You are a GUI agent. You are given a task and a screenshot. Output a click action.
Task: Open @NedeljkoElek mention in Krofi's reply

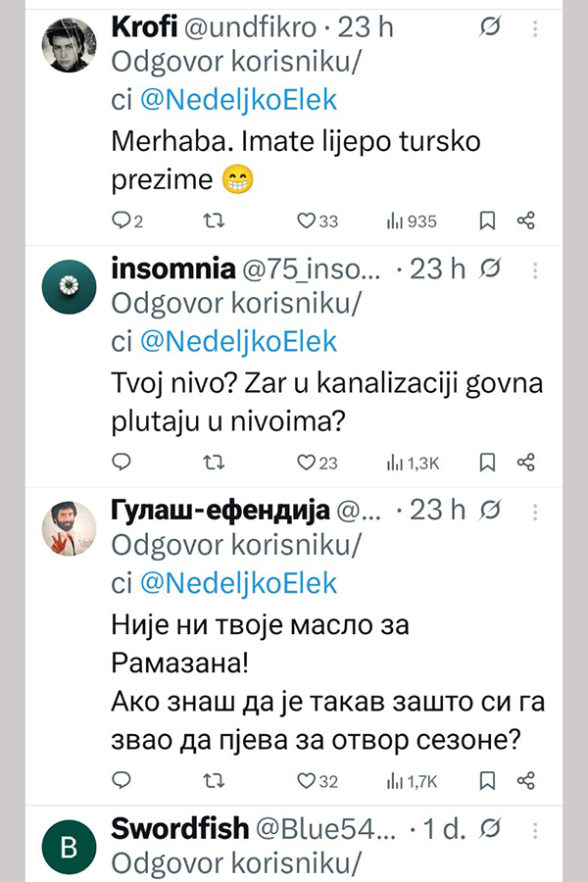point(239,100)
